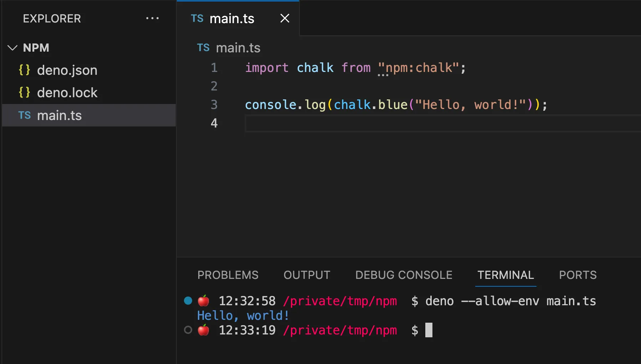
Task: Click the hollow circle beside the 12:33:19 prompt
Action: 188,330
